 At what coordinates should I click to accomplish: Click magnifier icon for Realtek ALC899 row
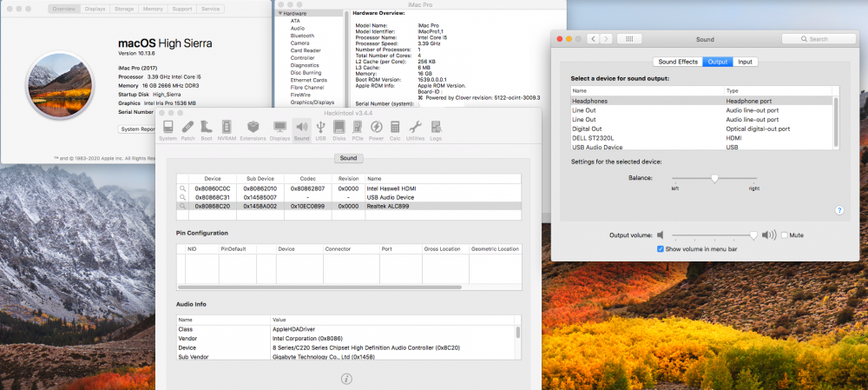coord(182,206)
